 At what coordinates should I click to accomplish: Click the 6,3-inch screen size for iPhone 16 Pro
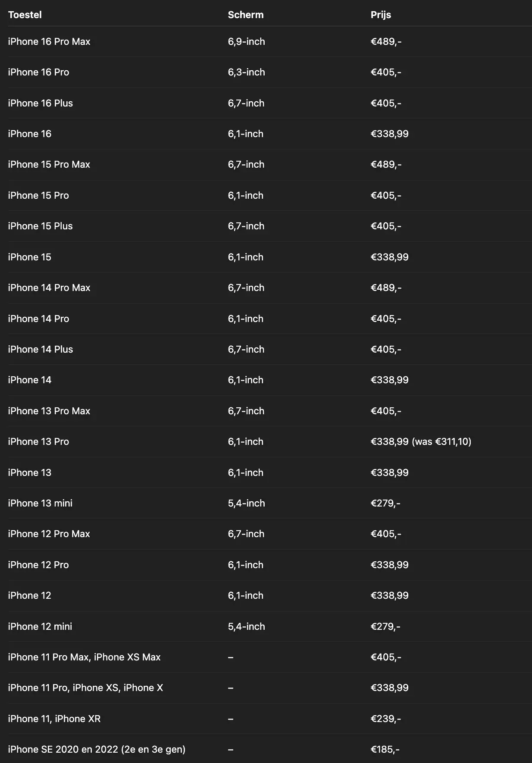point(246,72)
